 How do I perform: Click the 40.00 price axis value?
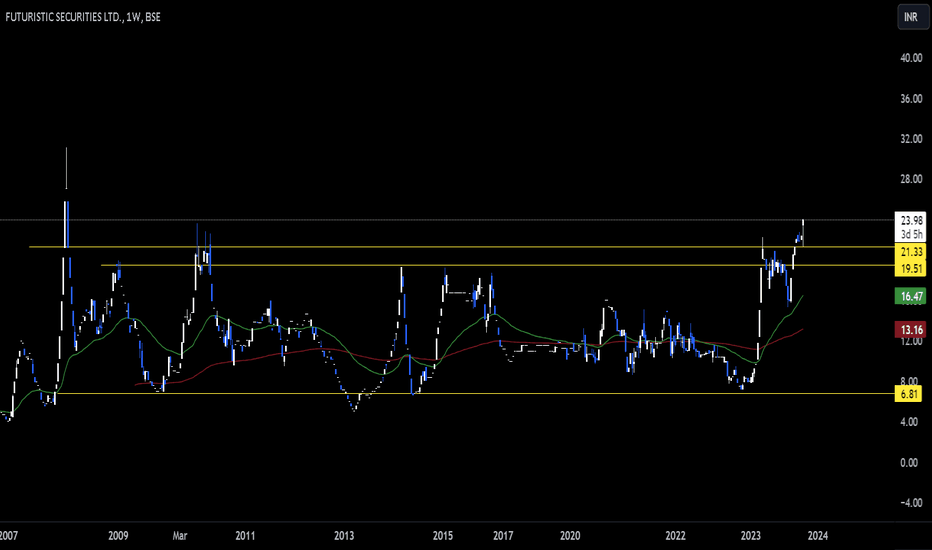[911, 58]
